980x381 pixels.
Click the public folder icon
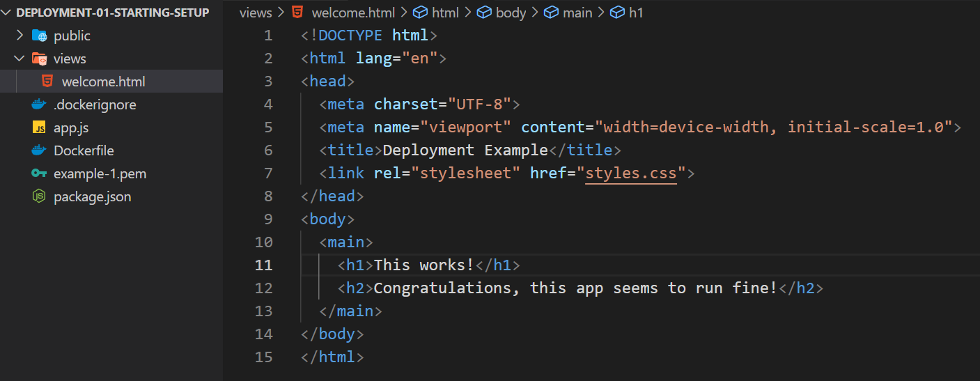pos(39,36)
